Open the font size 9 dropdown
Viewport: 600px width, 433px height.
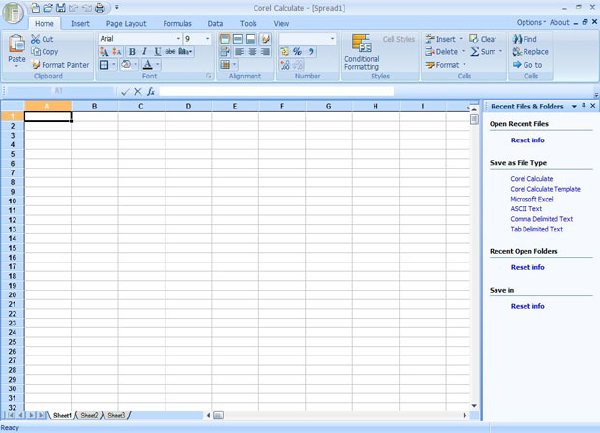(x=207, y=39)
